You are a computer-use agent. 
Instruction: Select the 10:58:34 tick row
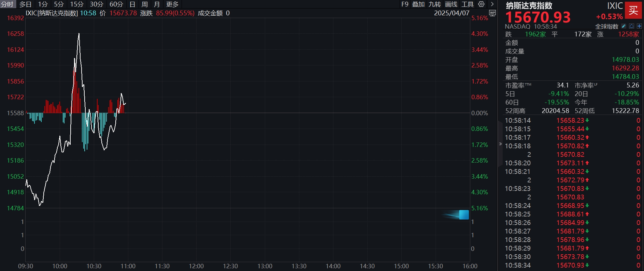coord(572,265)
